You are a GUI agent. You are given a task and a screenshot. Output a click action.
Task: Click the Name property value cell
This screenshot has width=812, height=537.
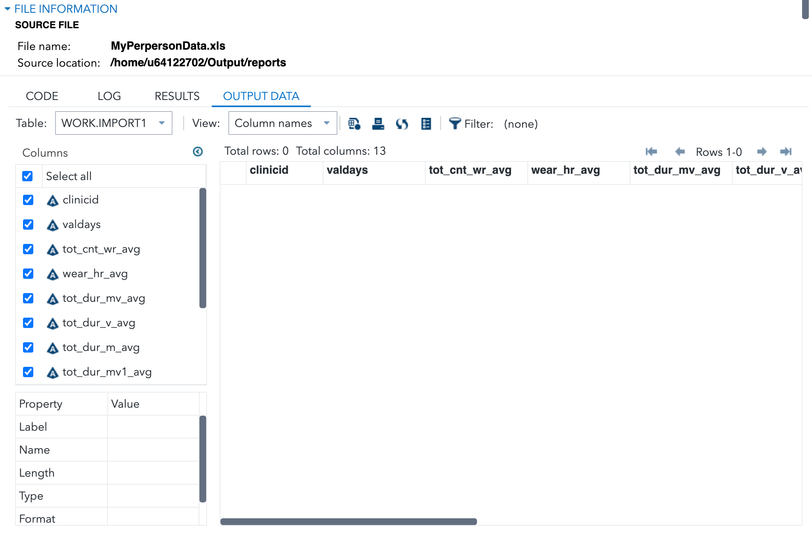point(153,450)
